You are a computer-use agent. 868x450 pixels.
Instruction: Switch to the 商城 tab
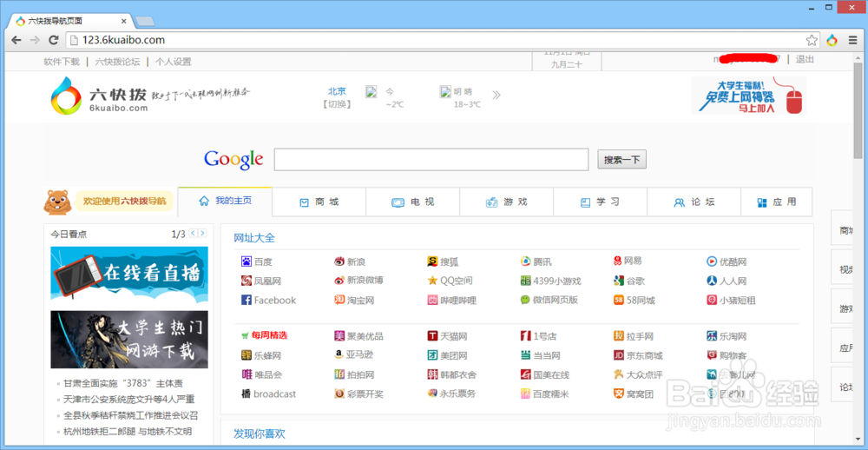tap(319, 202)
